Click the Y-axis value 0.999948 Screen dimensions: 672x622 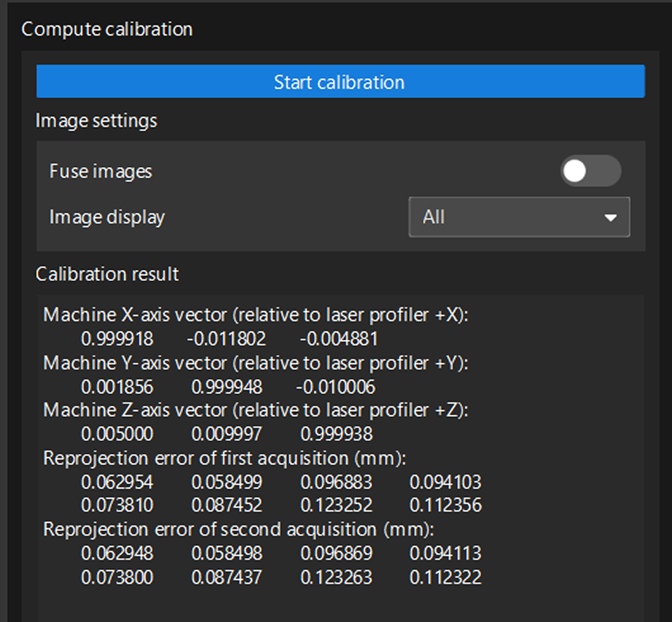click(227, 387)
